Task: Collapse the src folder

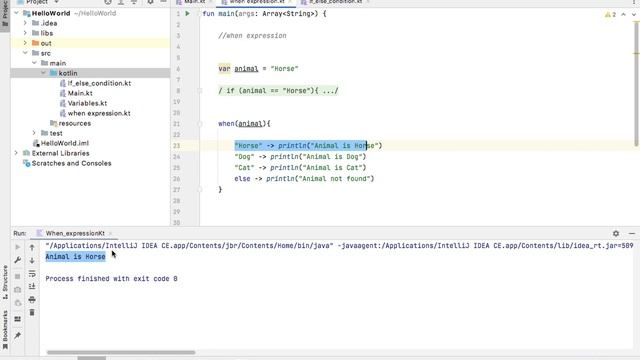Action: 25,53
